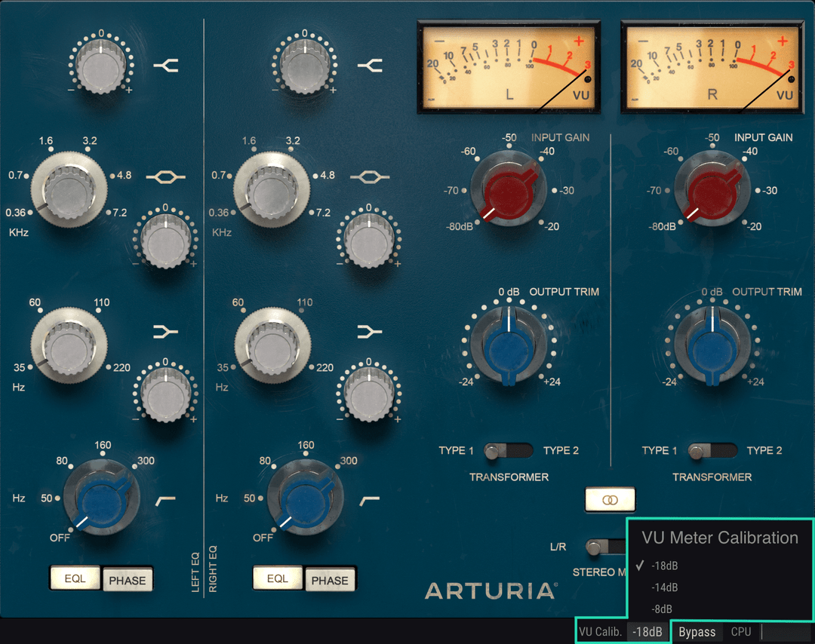Click the left EQ mid bell curve icon
Viewport: 815px width, 644px height.
point(165,177)
